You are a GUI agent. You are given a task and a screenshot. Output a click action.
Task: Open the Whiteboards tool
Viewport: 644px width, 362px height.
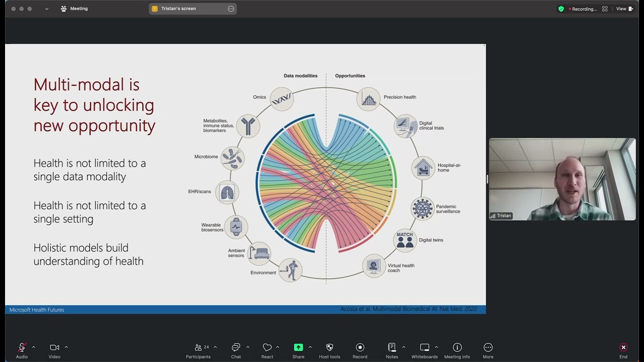pyautogui.click(x=425, y=351)
